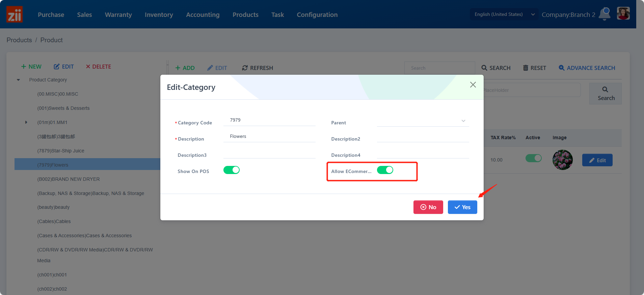Click the Description input field
The height and width of the screenshot is (295, 644).
[269, 137]
